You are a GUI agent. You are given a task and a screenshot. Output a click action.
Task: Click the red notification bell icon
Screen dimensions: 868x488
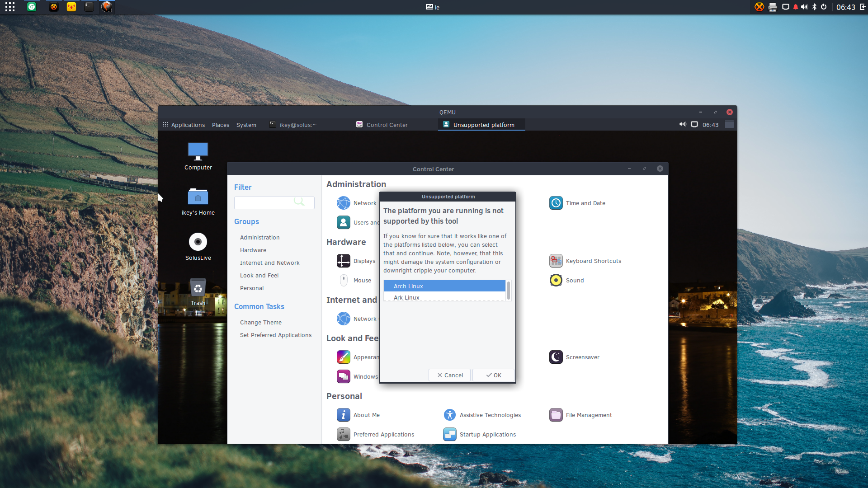796,7
